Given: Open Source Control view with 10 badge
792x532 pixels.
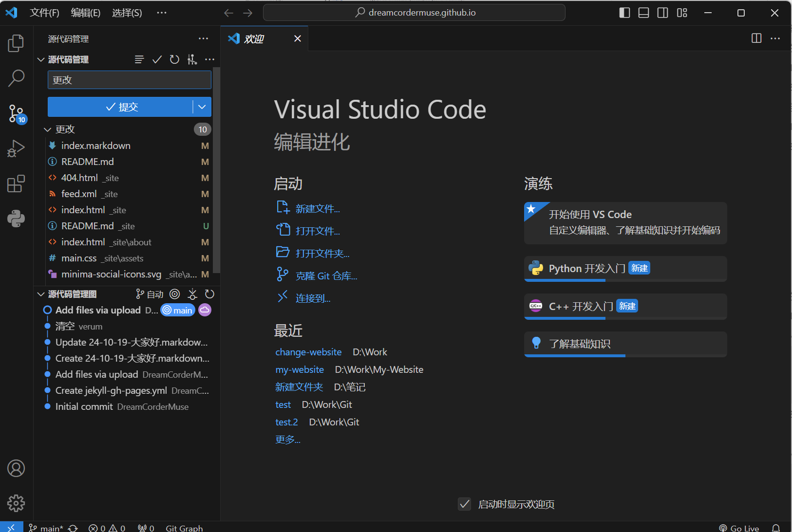Looking at the screenshot, I should (x=16, y=114).
